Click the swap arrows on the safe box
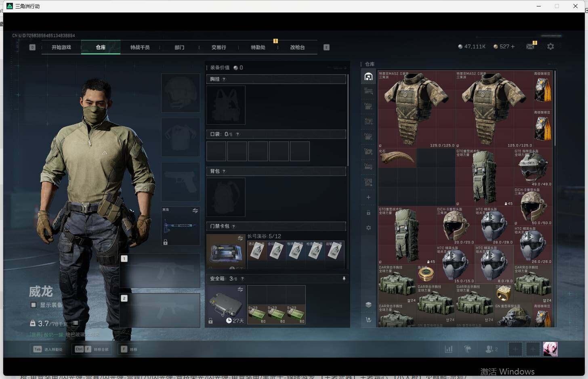Screen dimensions: 588x379 pos(240,289)
